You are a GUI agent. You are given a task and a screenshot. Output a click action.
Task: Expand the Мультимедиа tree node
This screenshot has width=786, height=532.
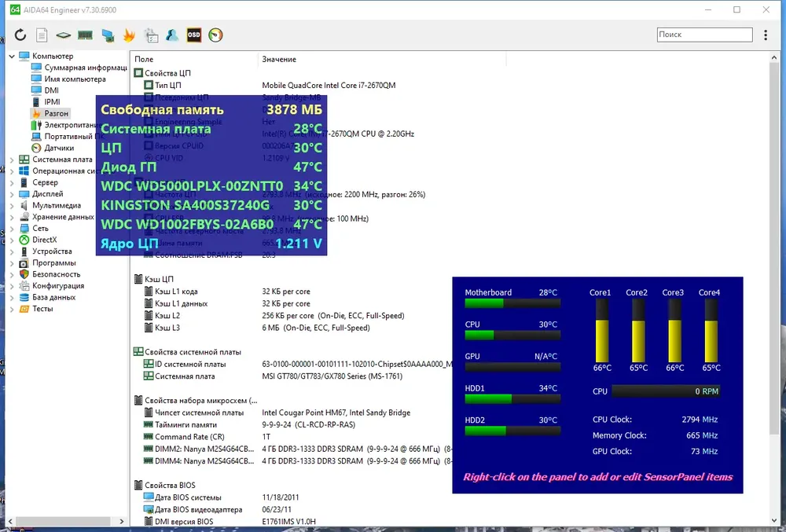pos(12,206)
